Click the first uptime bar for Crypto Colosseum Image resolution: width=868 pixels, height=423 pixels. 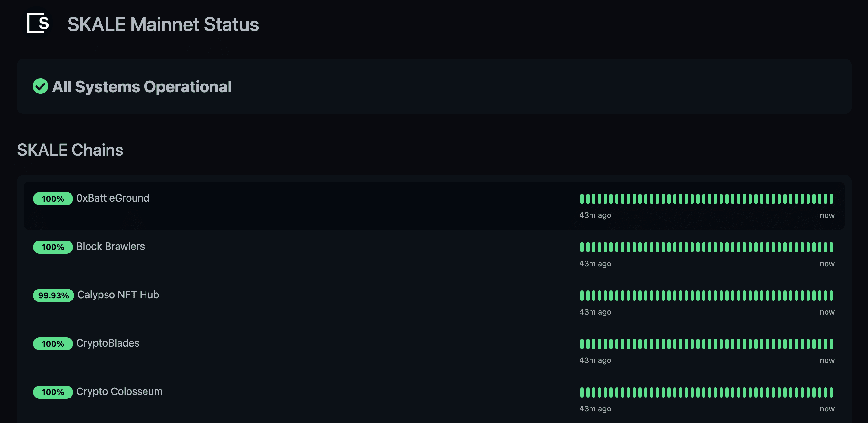pos(582,392)
